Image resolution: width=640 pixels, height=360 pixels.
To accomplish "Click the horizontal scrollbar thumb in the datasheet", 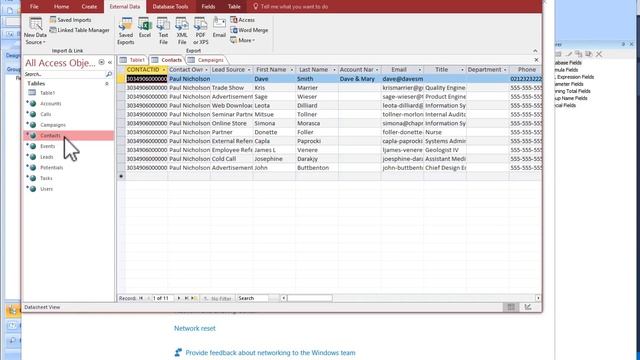I will click(x=310, y=298).
